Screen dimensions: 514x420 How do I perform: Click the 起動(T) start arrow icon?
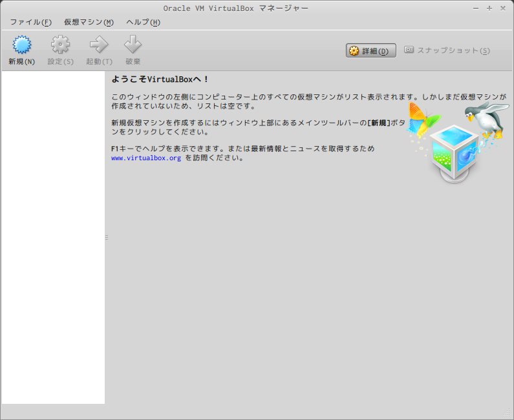99,45
